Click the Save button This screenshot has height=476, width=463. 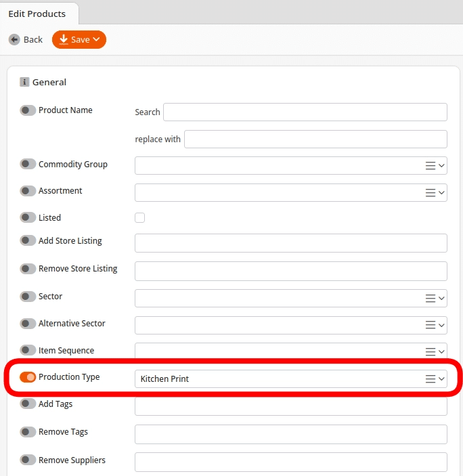[79, 40]
